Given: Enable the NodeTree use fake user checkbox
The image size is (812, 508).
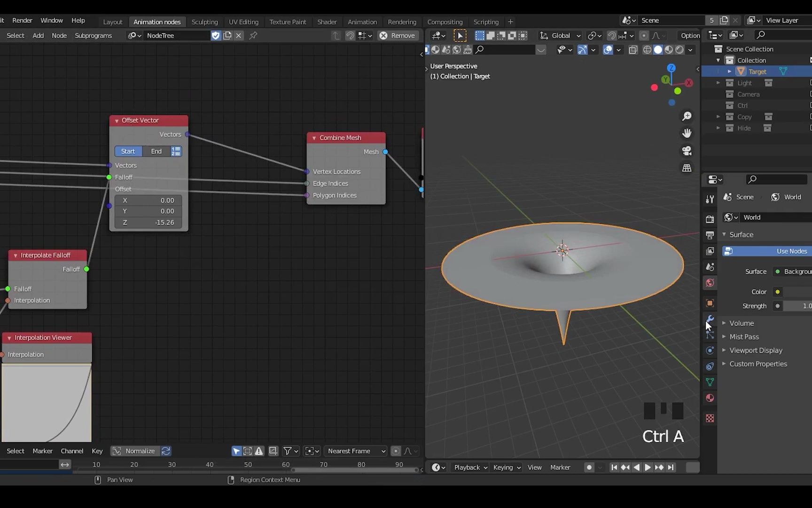Looking at the screenshot, I should coord(216,35).
